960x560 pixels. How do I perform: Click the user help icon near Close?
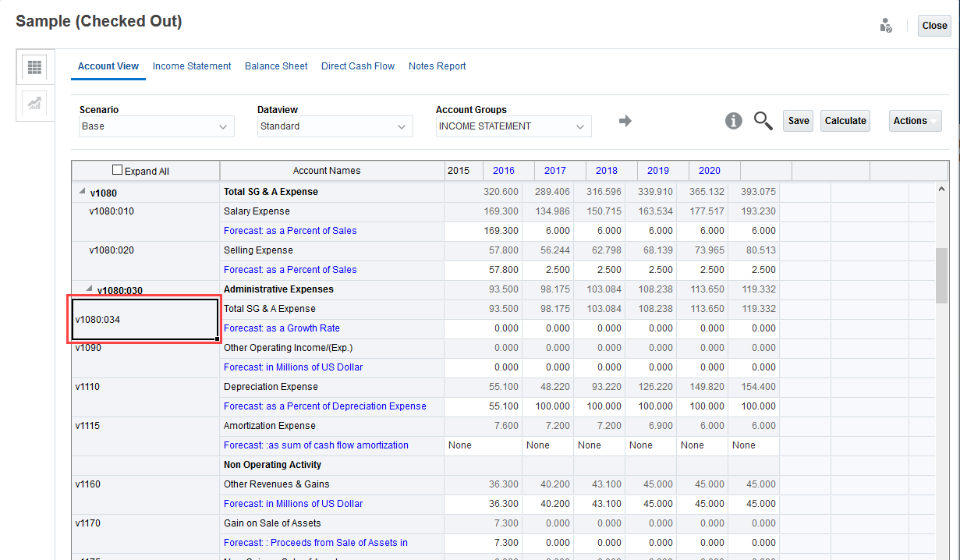[x=885, y=26]
